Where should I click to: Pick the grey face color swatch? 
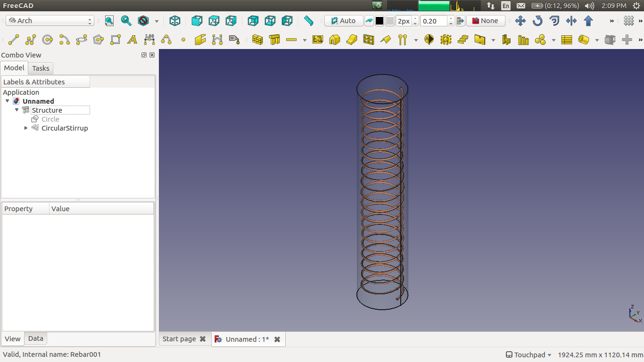tap(390, 21)
